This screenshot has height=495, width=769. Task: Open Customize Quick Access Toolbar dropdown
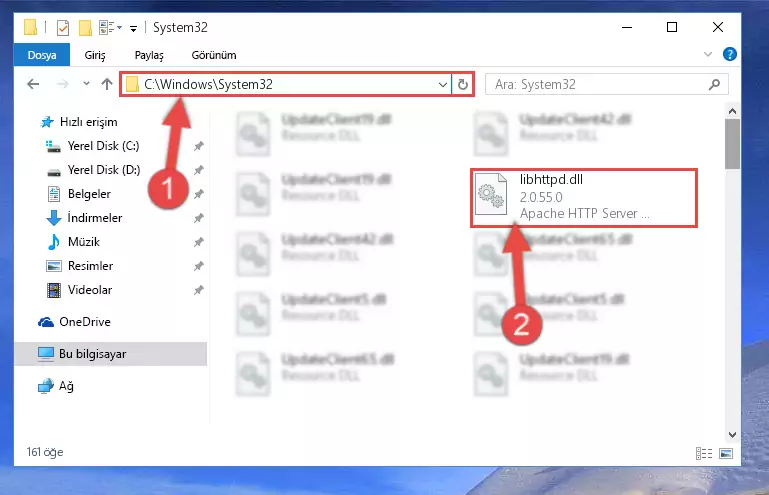click(133, 29)
